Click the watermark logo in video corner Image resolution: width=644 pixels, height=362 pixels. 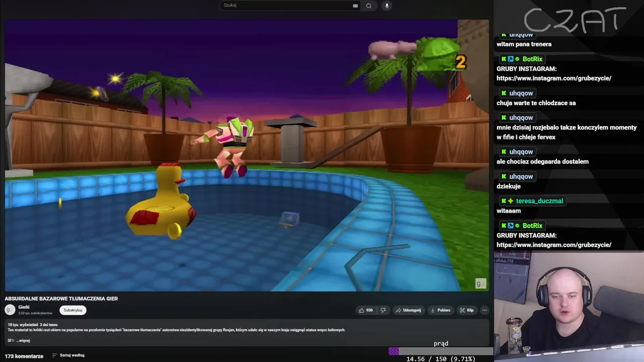tap(480, 284)
